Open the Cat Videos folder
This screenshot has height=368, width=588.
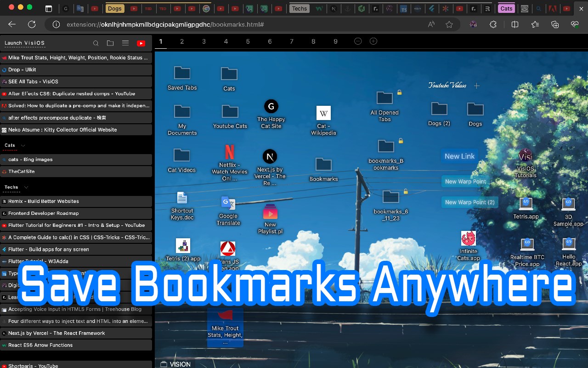coord(182,161)
